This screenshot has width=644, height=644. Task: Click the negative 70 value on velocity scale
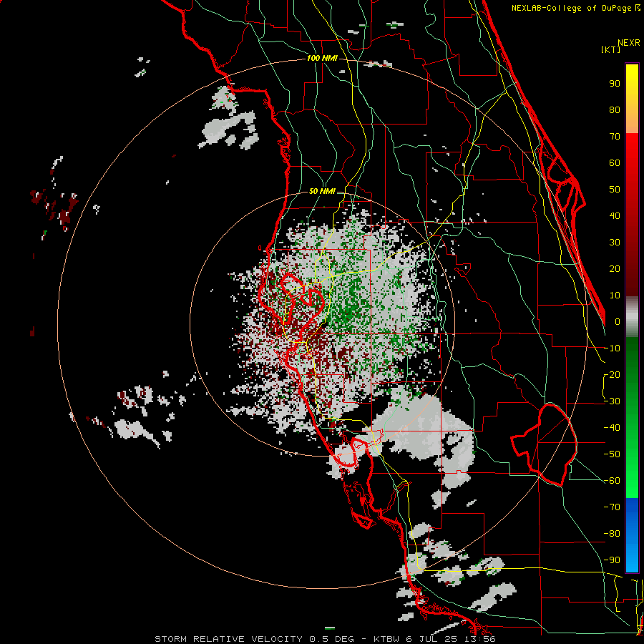point(612,507)
